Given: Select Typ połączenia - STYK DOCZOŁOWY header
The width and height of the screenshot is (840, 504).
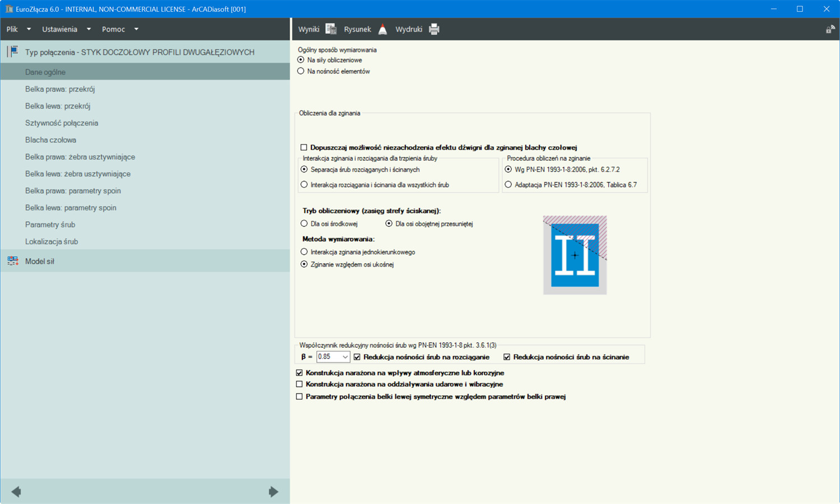Looking at the screenshot, I should 145,52.
